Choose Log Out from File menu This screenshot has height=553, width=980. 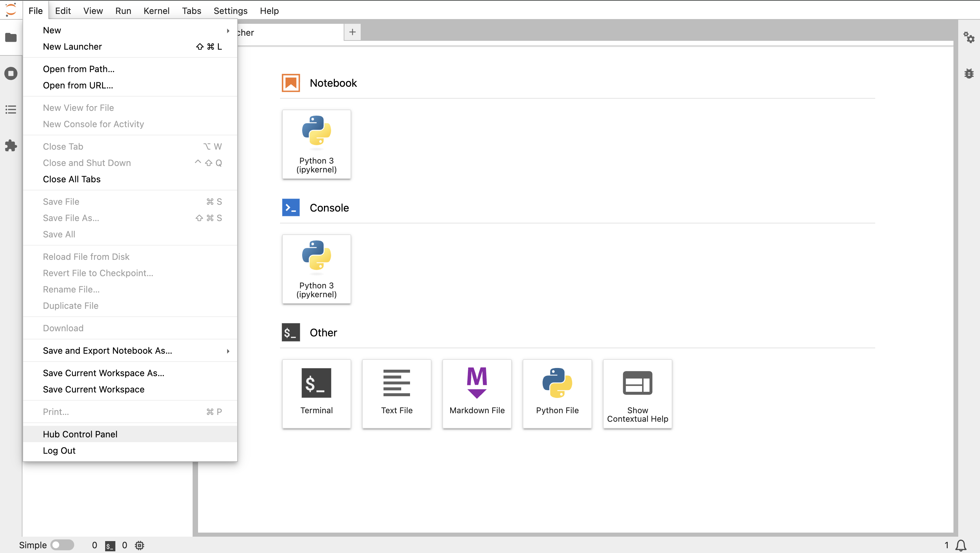(x=59, y=450)
